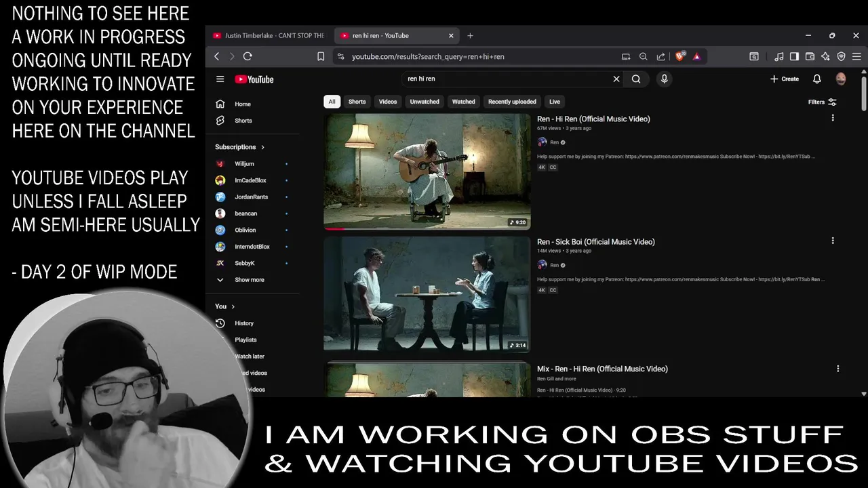Open the Sick Boi video thumbnail
This screenshot has width=868, height=488.
(427, 293)
